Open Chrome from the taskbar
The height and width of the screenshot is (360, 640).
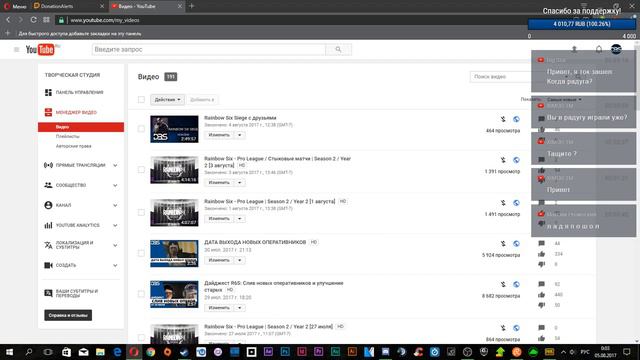(x=151, y=352)
